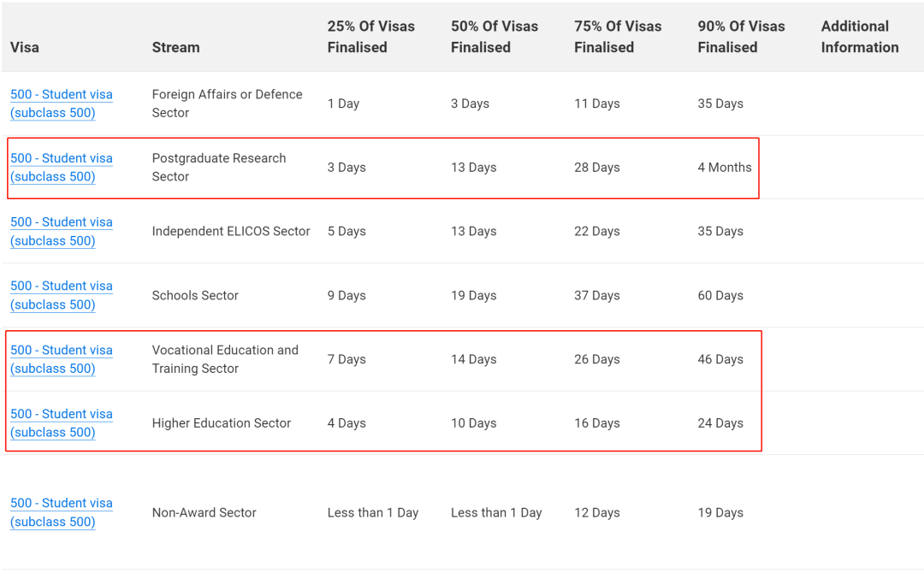Select the 46 Days cell
The width and height of the screenshot is (924, 573).
coord(720,359)
